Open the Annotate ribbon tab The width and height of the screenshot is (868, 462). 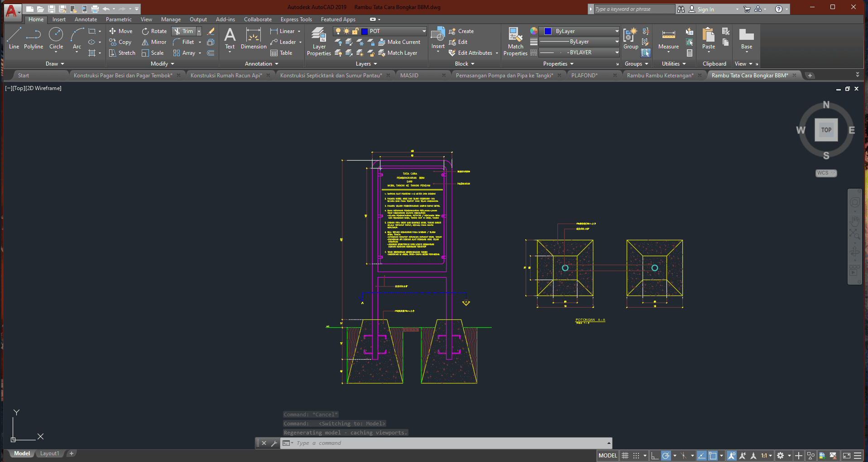(86, 19)
